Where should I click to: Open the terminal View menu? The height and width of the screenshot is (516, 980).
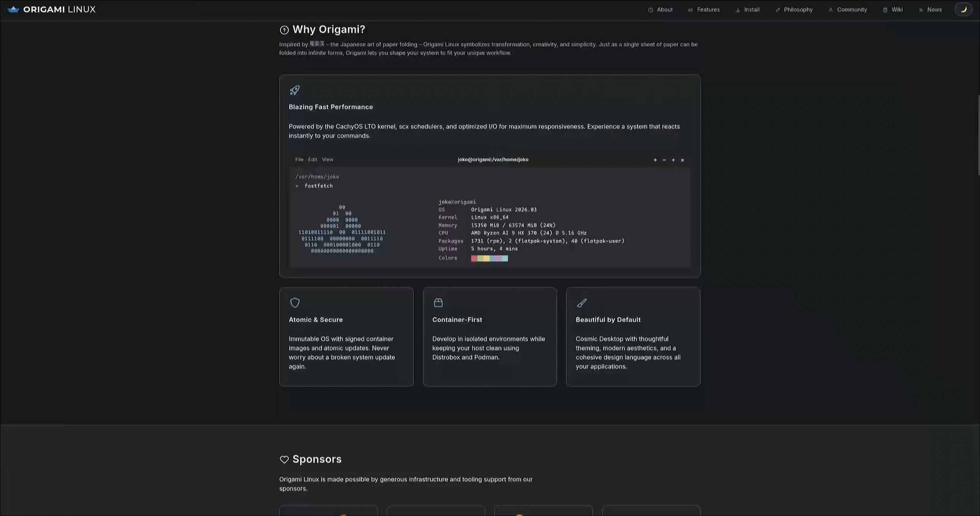328,160
